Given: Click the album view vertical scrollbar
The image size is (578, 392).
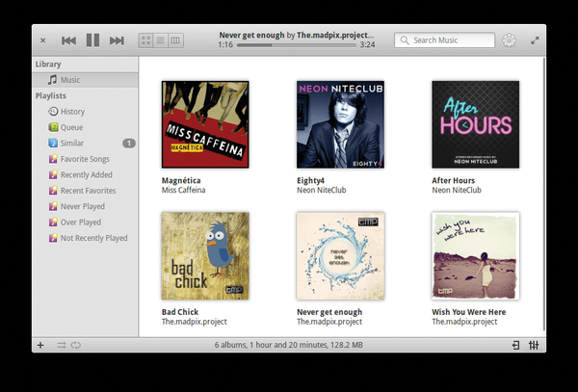Looking at the screenshot, I should (543, 195).
